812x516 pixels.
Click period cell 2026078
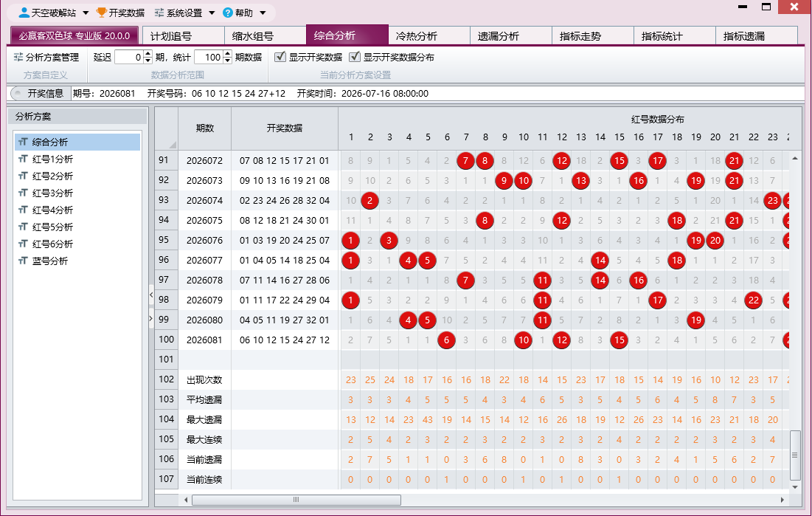tap(204, 280)
